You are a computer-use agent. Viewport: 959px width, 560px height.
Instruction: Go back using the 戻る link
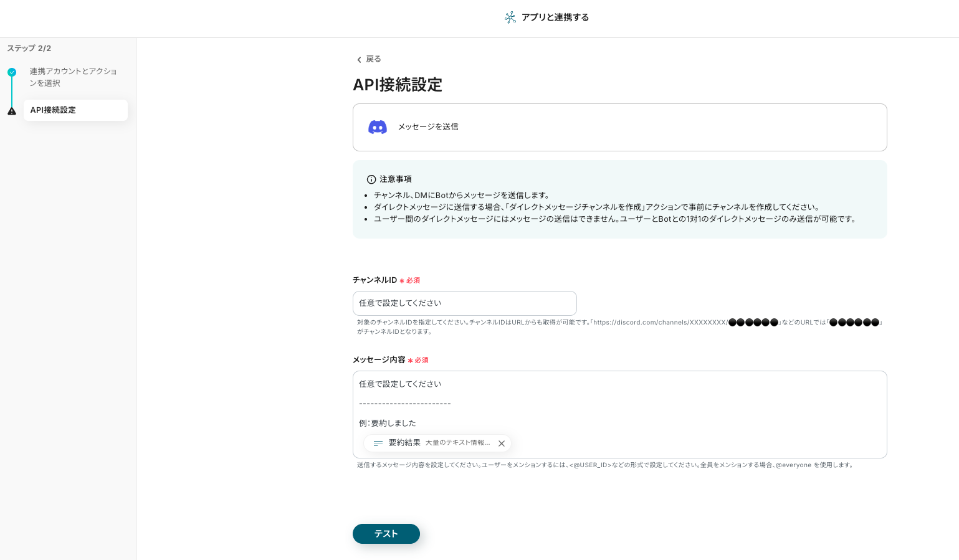coord(373,59)
